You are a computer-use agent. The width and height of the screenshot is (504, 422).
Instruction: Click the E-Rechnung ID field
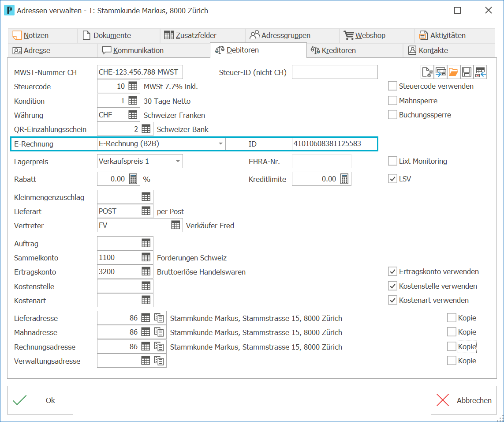coord(334,143)
